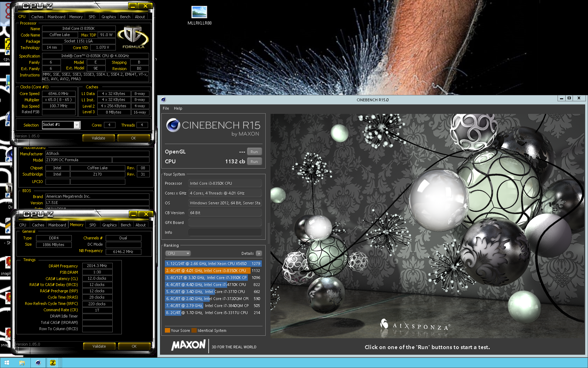Click the NB Frequency value 6146.2 MHz
The width and height of the screenshot is (588, 368).
[123, 252]
